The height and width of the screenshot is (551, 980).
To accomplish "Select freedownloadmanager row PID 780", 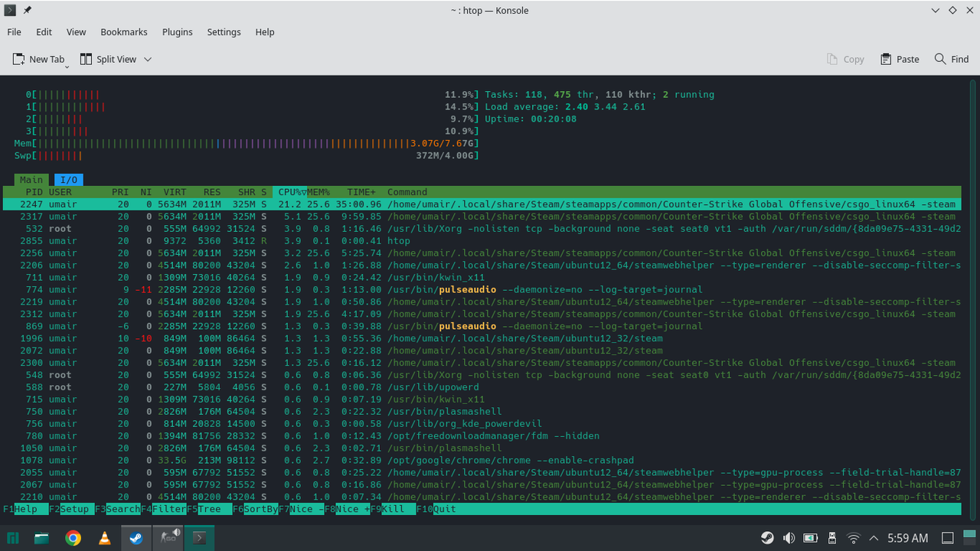I will click(x=482, y=436).
